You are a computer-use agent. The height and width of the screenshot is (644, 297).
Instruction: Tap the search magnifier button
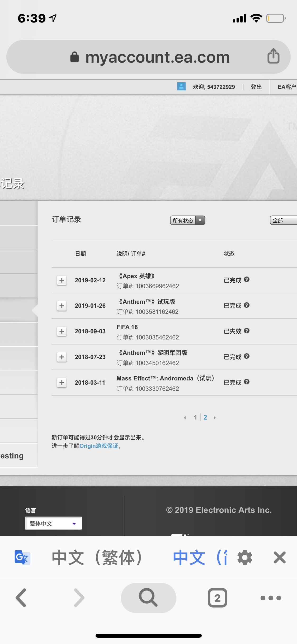(x=148, y=598)
